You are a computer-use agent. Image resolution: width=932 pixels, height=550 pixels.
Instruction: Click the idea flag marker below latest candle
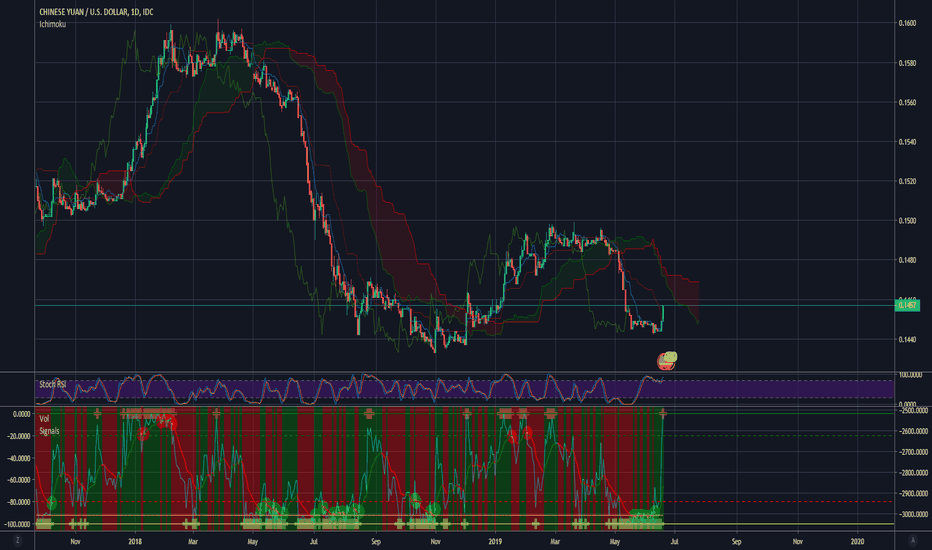click(x=667, y=360)
